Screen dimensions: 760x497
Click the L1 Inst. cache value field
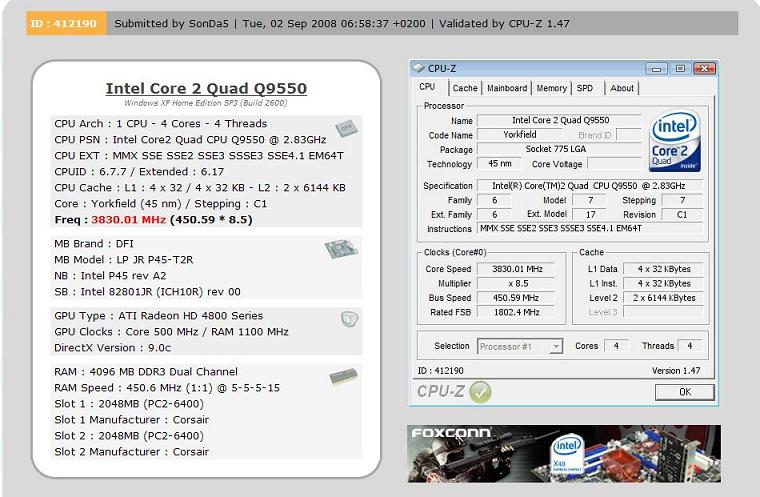(x=663, y=284)
